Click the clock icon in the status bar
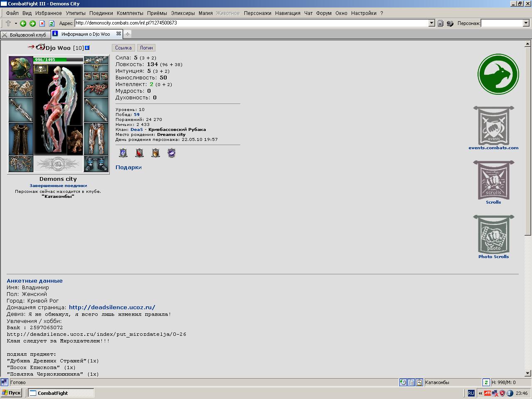This screenshot has width=532, height=399. click(403, 382)
